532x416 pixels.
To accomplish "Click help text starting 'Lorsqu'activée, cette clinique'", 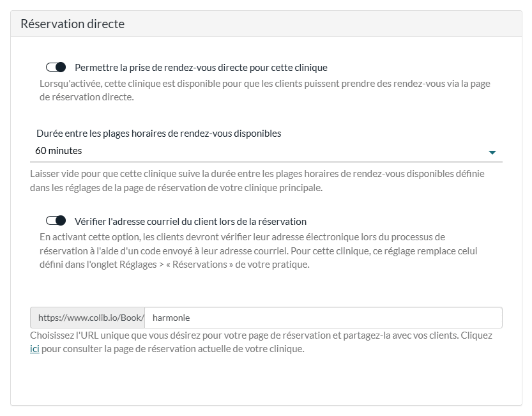I will click(264, 90).
